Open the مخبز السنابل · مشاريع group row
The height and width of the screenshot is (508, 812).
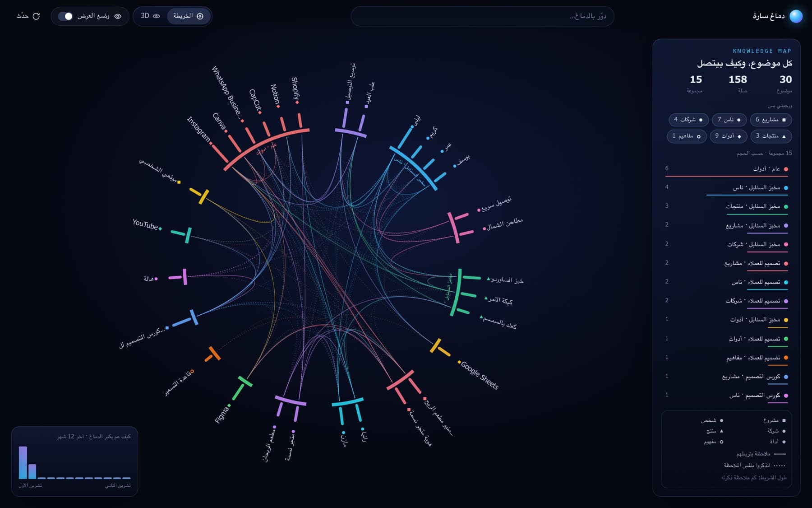[x=726, y=227]
